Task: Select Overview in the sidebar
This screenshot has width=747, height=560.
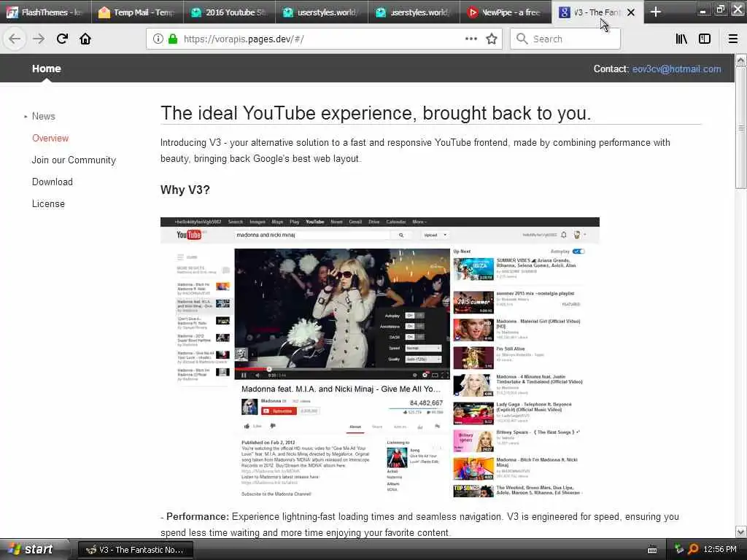Action: point(50,138)
